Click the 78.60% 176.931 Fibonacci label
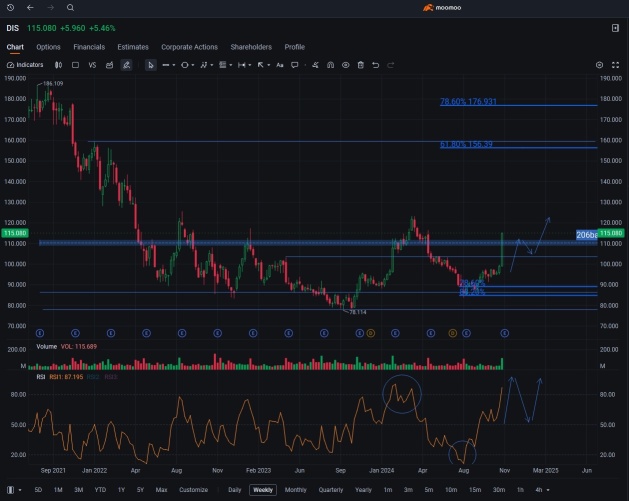This screenshot has width=629, height=501. tap(468, 101)
